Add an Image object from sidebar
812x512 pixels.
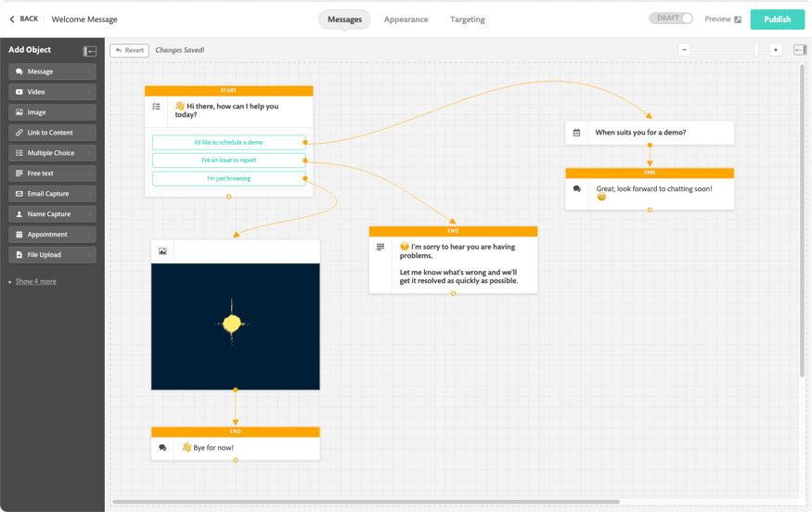(52, 112)
